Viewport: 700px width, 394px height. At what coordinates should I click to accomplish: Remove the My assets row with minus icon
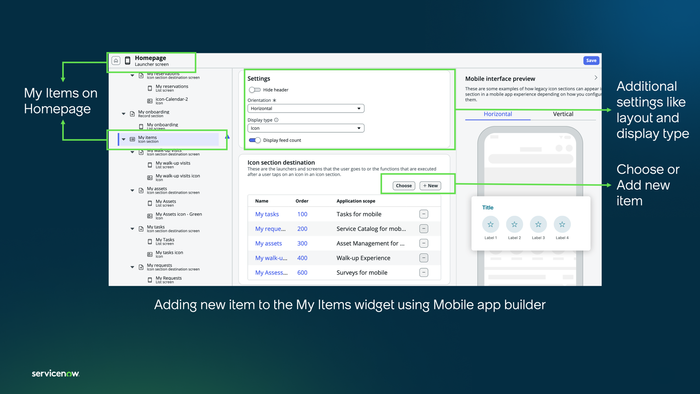[424, 243]
